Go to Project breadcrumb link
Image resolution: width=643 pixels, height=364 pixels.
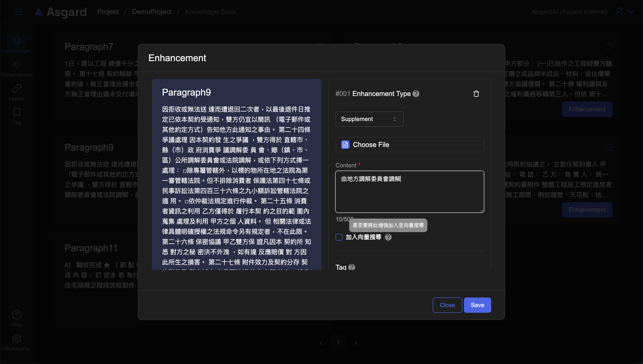tap(108, 12)
